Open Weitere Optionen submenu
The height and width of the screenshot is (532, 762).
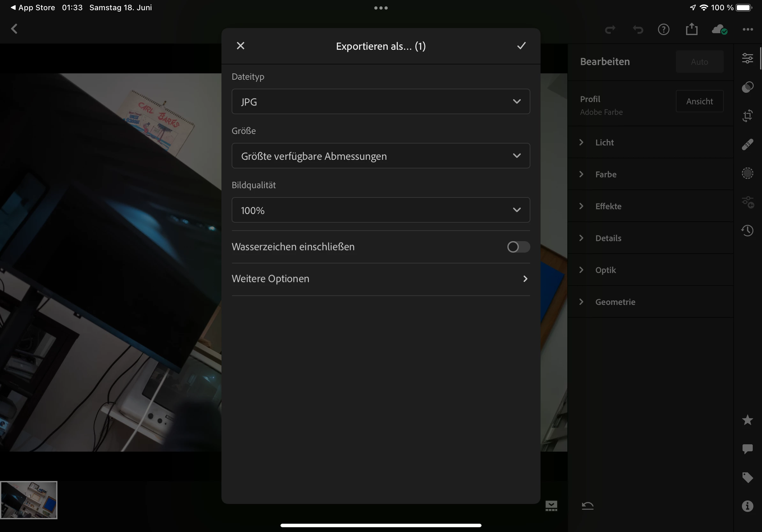click(381, 279)
